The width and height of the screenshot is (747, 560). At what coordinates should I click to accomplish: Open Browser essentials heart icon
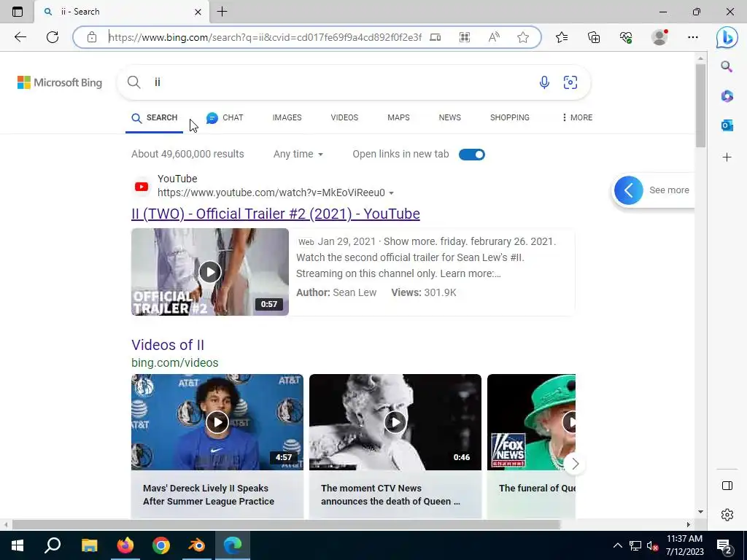pyautogui.click(x=626, y=37)
